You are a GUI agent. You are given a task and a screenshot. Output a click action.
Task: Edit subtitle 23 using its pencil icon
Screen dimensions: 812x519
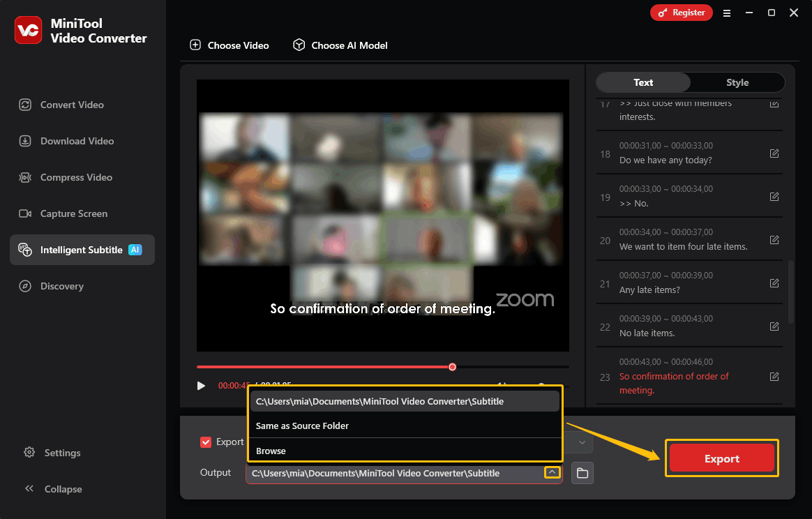pyautogui.click(x=774, y=376)
